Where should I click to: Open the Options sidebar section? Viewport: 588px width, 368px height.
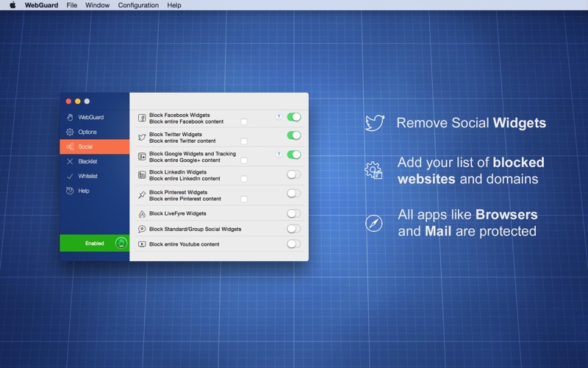pyautogui.click(x=95, y=132)
